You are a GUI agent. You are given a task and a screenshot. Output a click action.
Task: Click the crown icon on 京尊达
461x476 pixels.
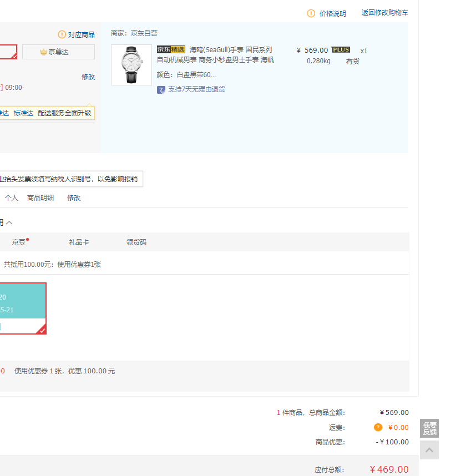click(x=43, y=52)
